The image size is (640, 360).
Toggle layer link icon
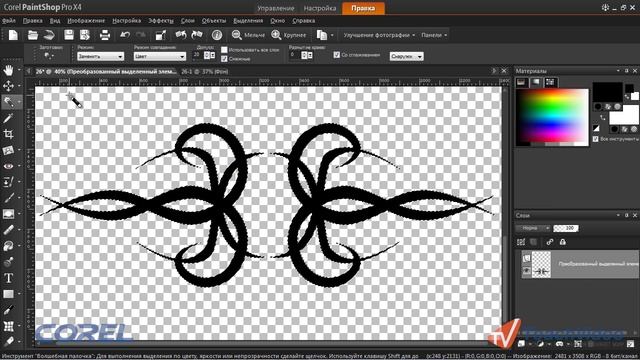(x=550, y=242)
